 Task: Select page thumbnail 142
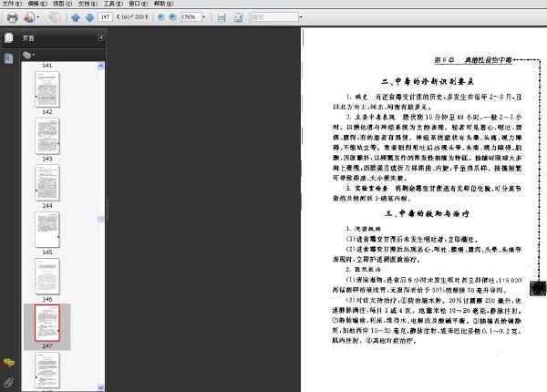pos(47,89)
